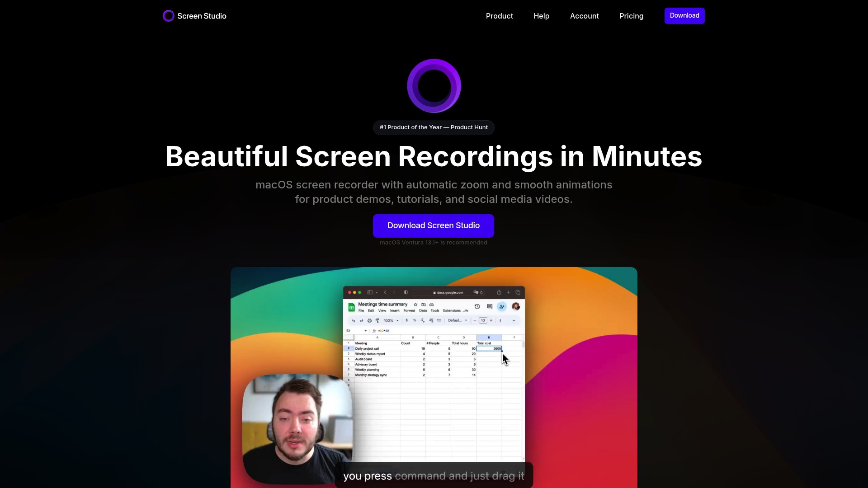The image size is (868, 488).
Task: Select the cell containing 3600
Action: (x=489, y=349)
